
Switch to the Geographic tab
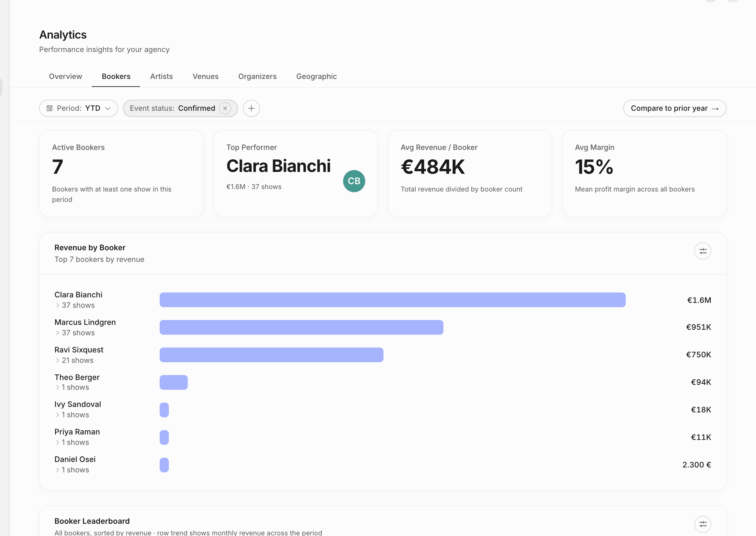[316, 76]
